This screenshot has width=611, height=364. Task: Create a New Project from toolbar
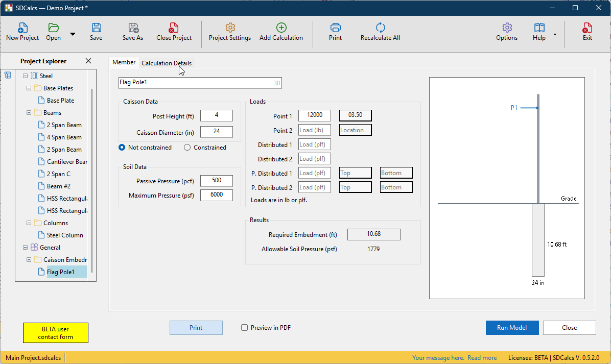coord(22,32)
